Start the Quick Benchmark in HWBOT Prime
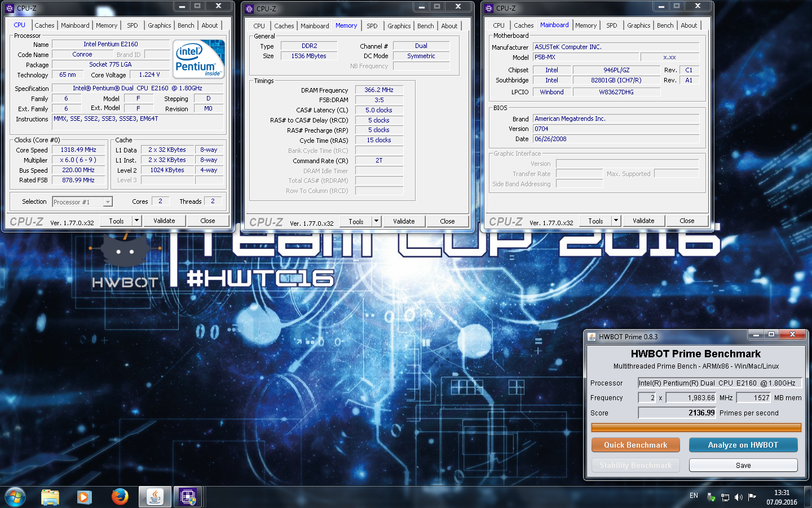 tap(636, 445)
